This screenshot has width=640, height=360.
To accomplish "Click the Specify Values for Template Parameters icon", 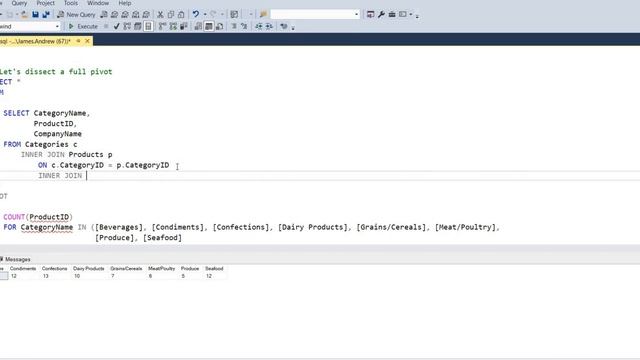I will (284, 27).
